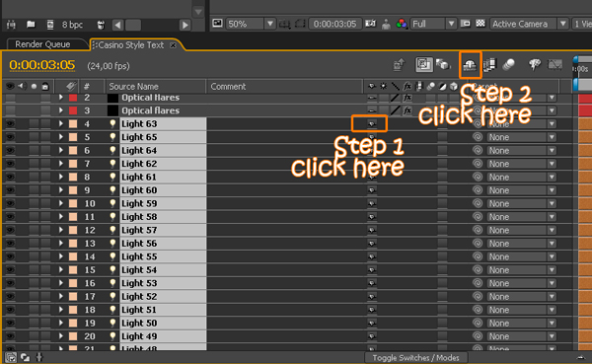Click Toggle Switches / Modes button

(415, 357)
